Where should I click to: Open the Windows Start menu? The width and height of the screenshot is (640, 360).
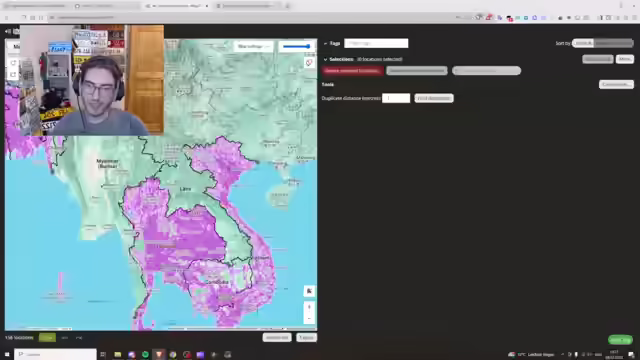tap(7, 354)
